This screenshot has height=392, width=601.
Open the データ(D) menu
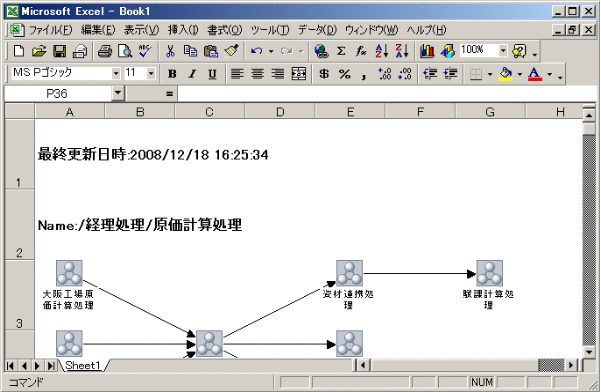317,30
